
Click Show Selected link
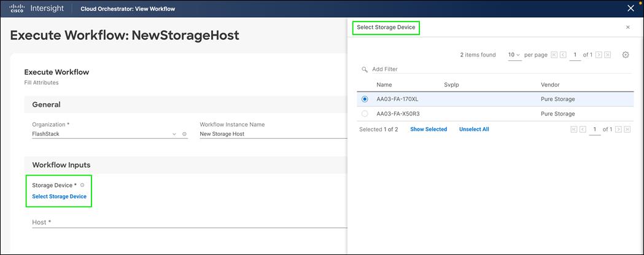point(429,130)
